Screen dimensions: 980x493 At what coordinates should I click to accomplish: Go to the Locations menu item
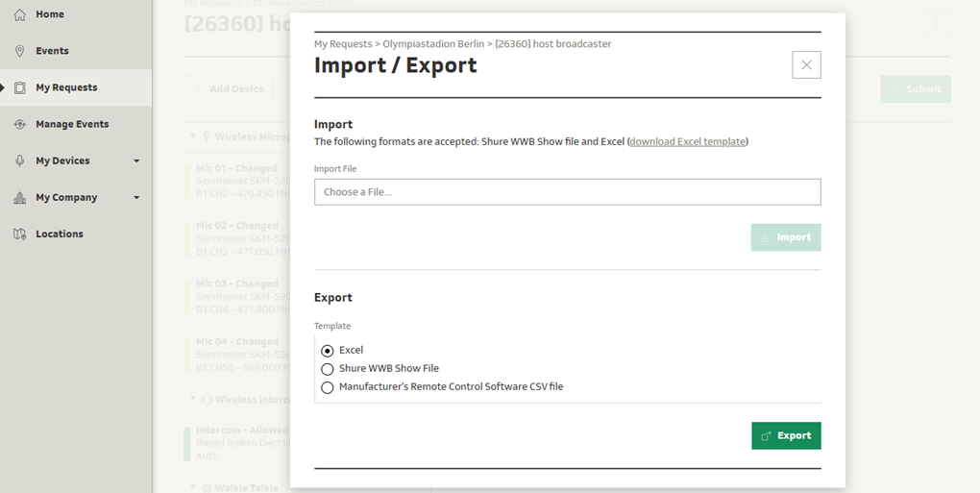(x=60, y=234)
